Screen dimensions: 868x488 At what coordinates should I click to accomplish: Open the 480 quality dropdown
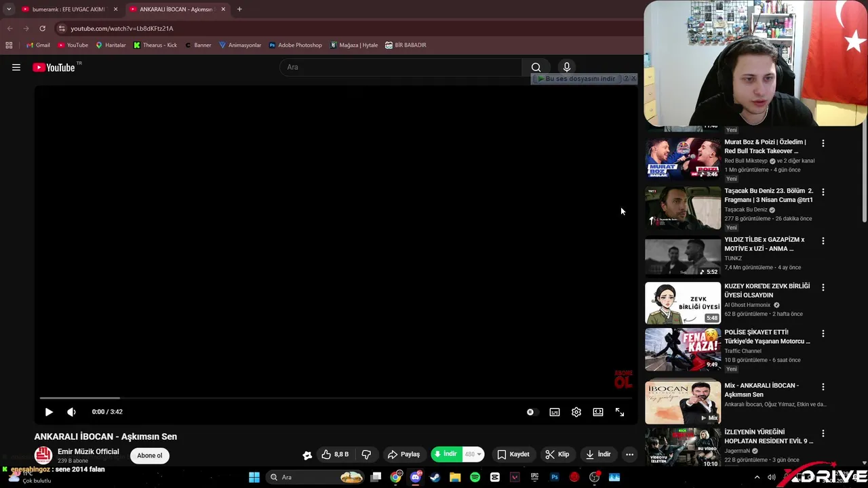pyautogui.click(x=473, y=454)
